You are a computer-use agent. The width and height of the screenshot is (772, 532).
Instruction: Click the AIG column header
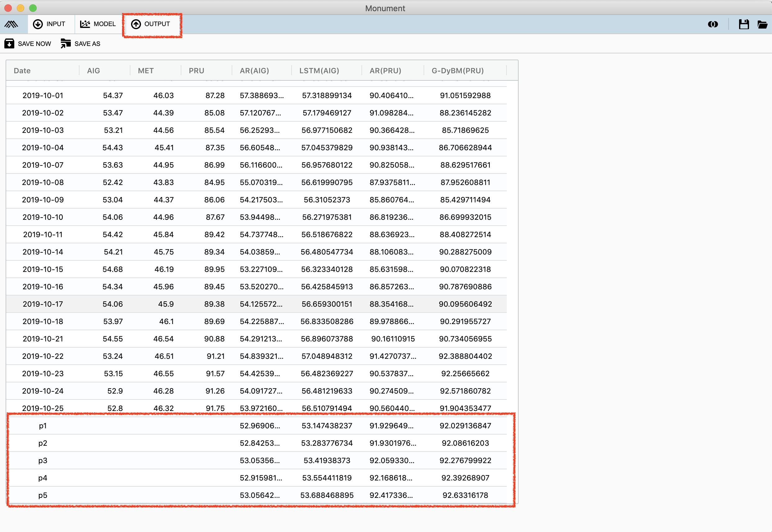pyautogui.click(x=93, y=71)
